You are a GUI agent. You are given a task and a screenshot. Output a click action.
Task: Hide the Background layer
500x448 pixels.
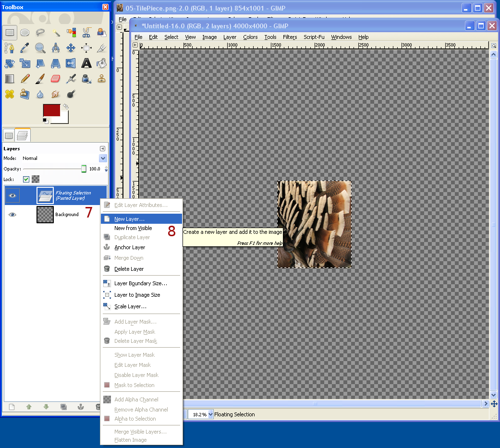pyautogui.click(x=12, y=214)
